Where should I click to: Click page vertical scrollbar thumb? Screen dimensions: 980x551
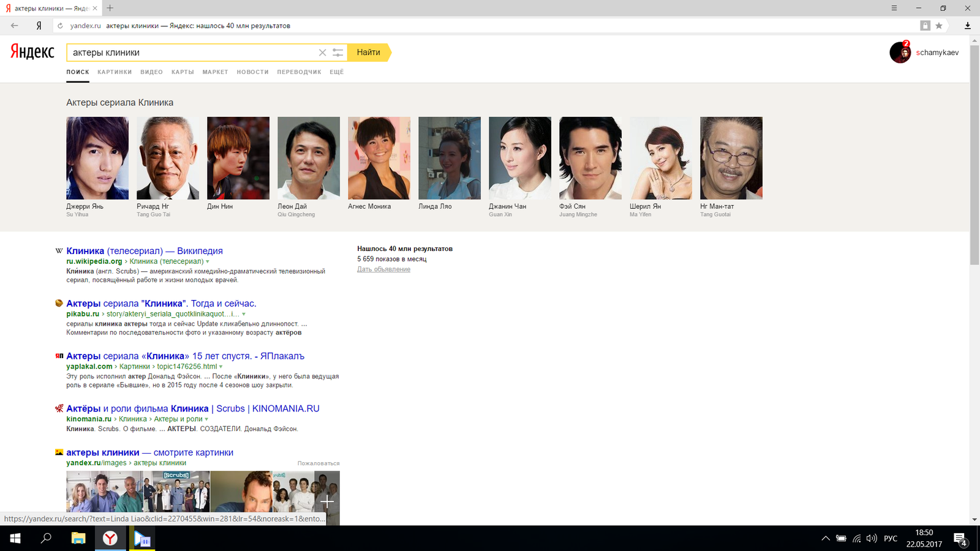click(x=974, y=155)
